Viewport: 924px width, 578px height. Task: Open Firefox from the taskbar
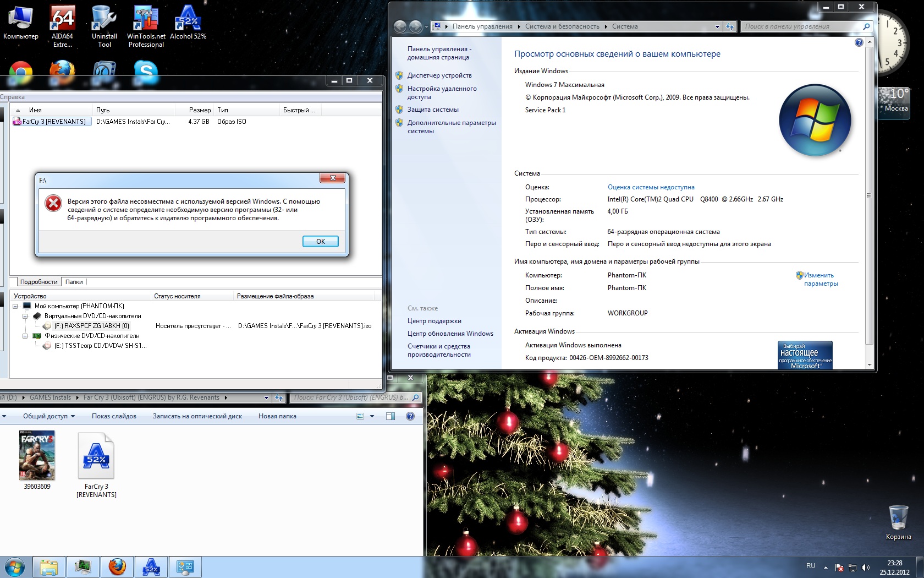pos(117,567)
